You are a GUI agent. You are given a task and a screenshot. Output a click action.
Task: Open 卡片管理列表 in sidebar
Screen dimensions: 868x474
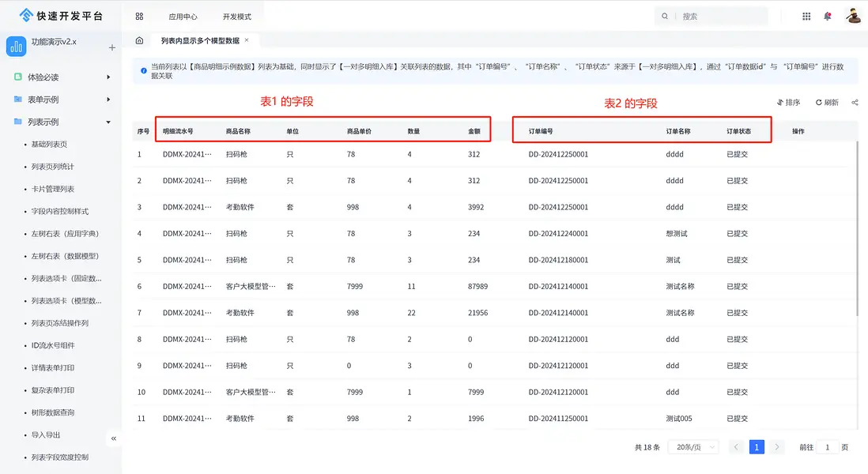pyautogui.click(x=53, y=189)
